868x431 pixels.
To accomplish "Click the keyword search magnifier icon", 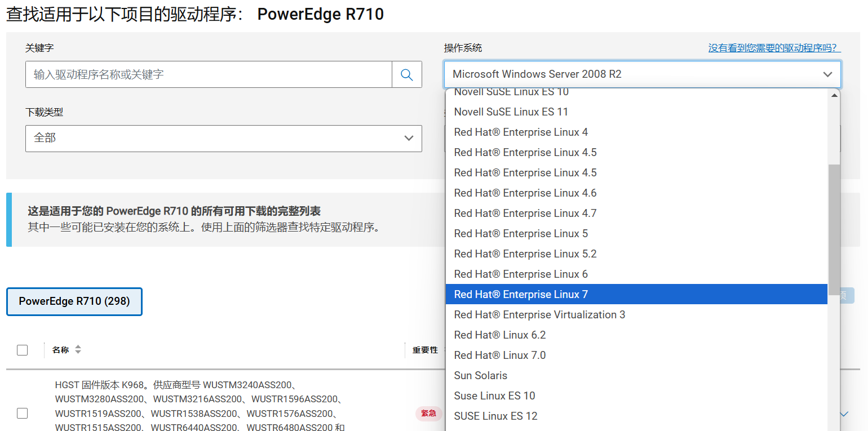I will pyautogui.click(x=406, y=74).
